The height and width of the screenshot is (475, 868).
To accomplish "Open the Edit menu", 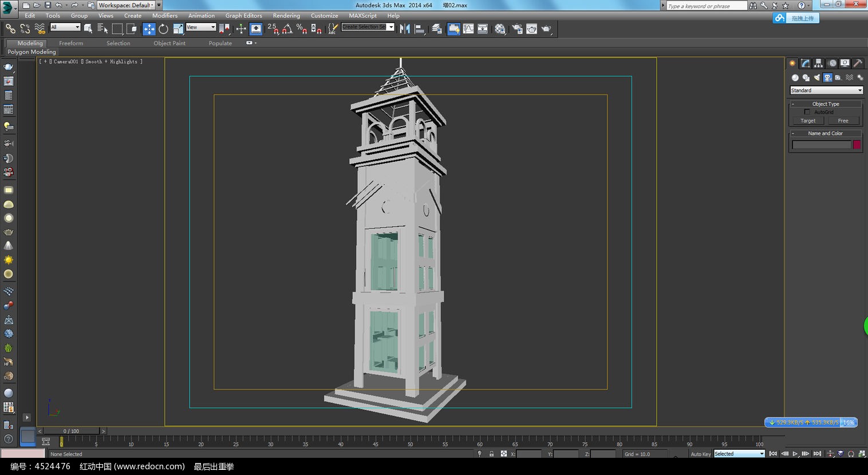I will pyautogui.click(x=30, y=15).
